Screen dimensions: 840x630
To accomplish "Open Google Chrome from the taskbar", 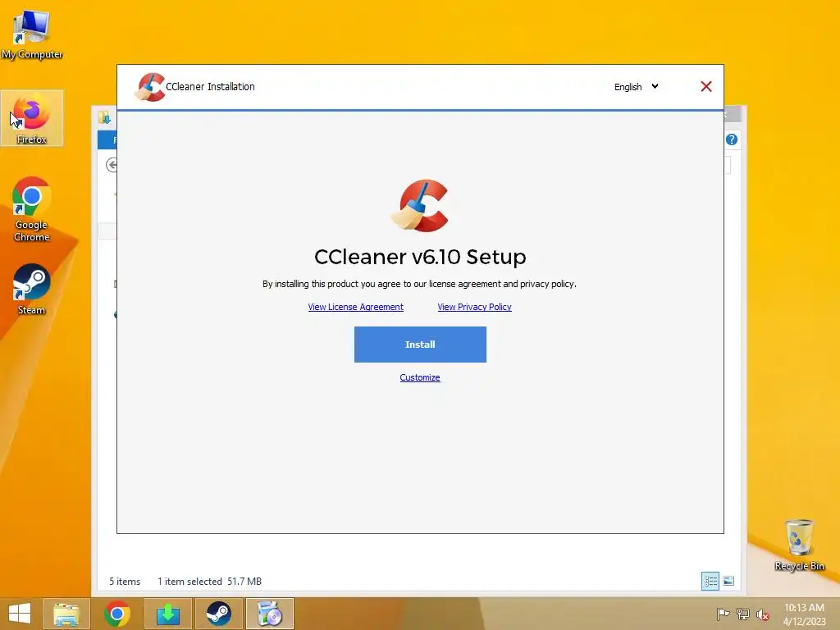I will tap(117, 614).
